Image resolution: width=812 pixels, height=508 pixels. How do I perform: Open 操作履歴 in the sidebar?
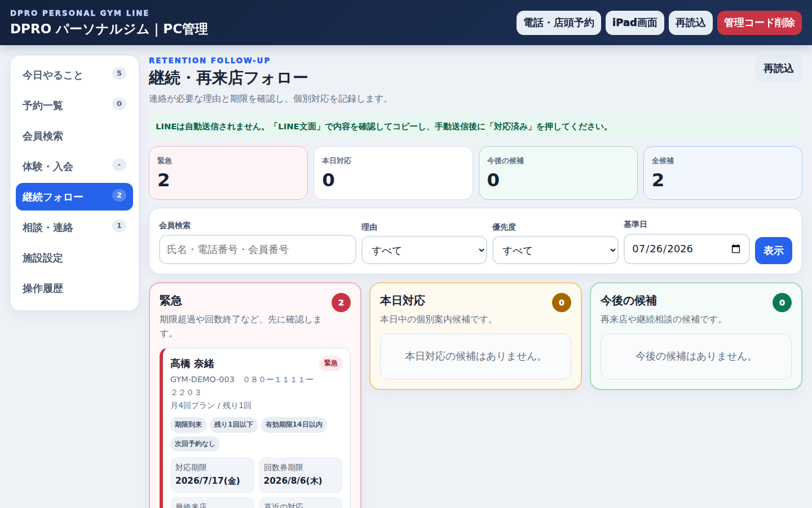pyautogui.click(x=74, y=288)
